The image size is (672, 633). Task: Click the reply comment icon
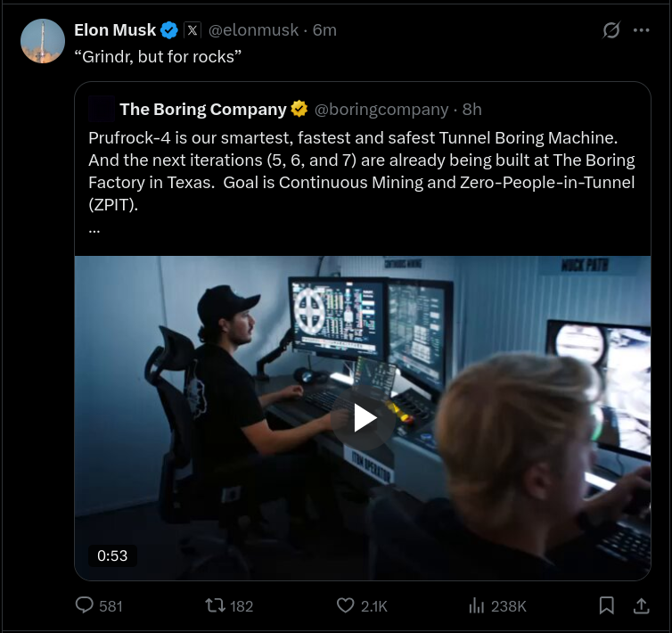point(86,605)
